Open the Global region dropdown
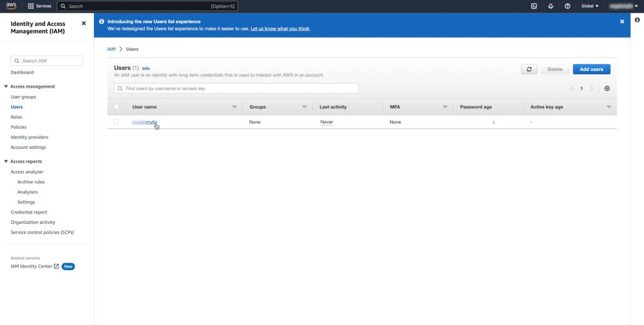The image size is (644, 325). [590, 6]
